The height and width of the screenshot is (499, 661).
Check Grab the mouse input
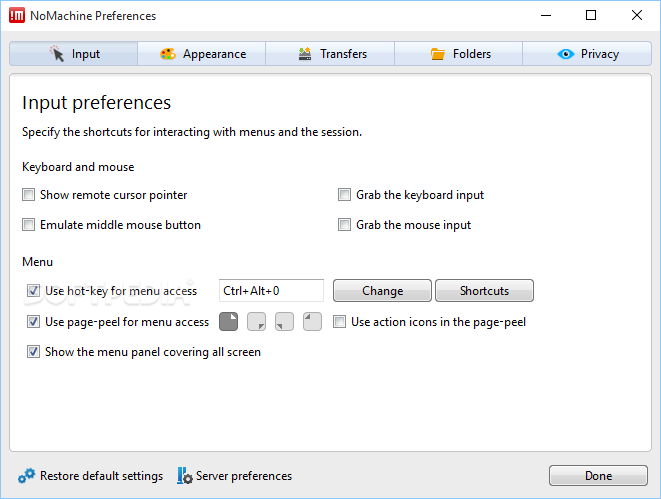point(344,225)
